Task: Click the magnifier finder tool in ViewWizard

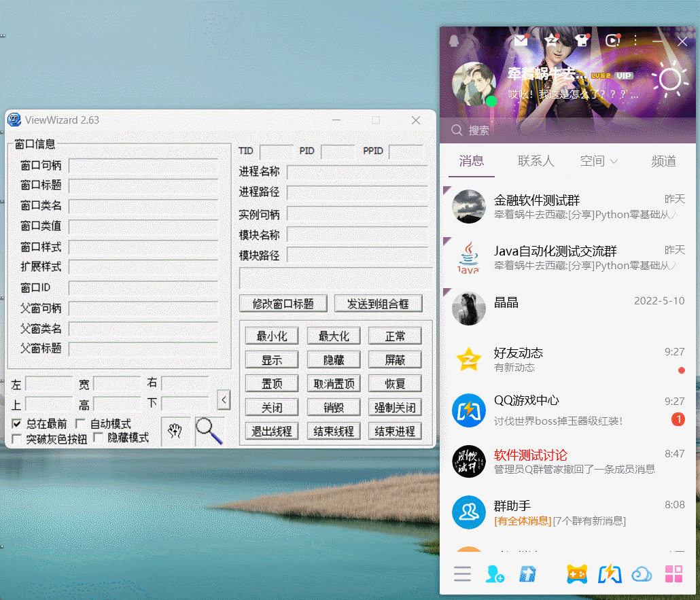Action: click(x=209, y=431)
